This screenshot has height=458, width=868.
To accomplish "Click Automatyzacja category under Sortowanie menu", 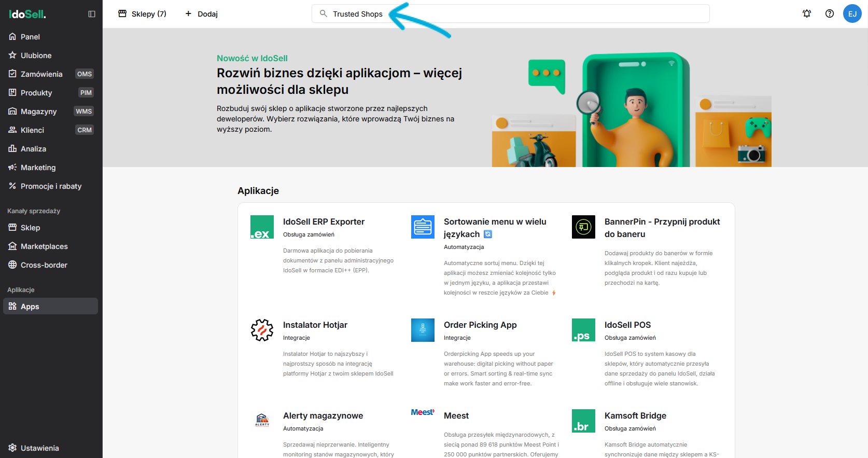I will [x=464, y=247].
